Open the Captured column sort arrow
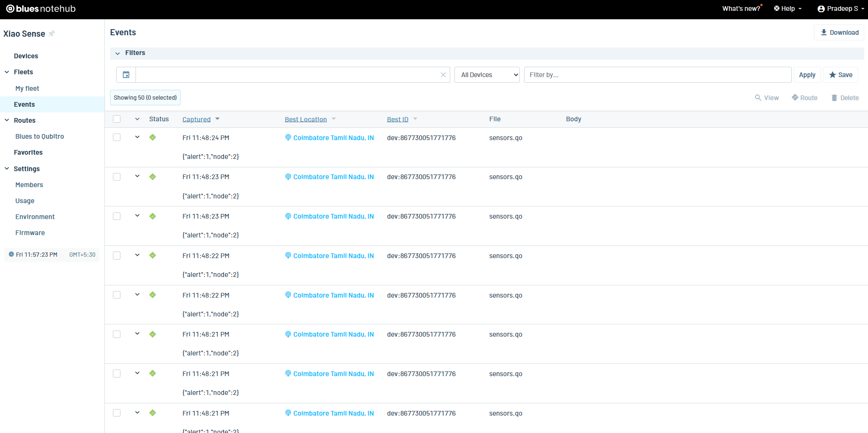The image size is (868, 433). pos(217,119)
